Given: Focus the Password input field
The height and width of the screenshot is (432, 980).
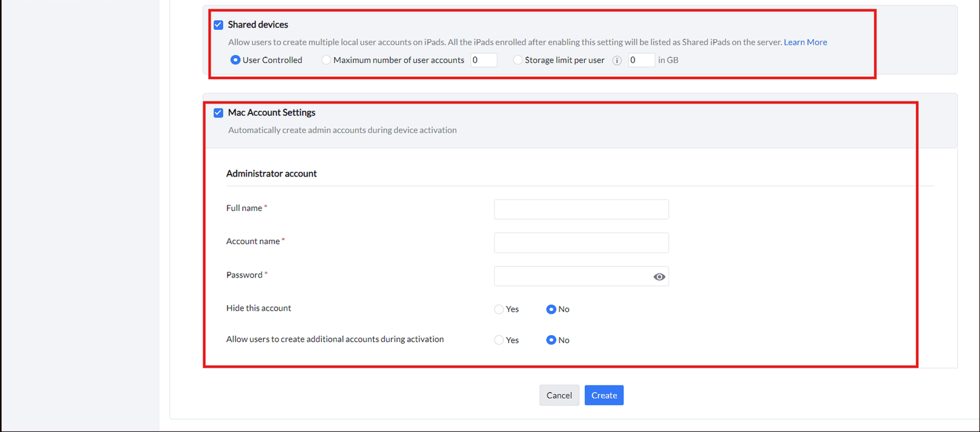Looking at the screenshot, I should [581, 276].
